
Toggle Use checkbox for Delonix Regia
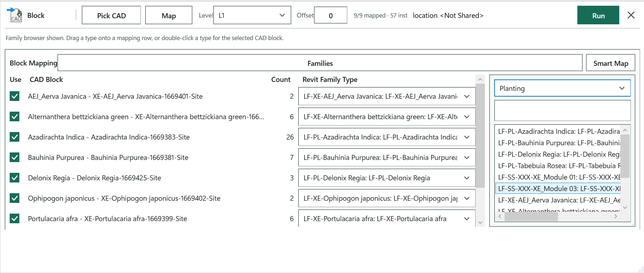tap(15, 178)
